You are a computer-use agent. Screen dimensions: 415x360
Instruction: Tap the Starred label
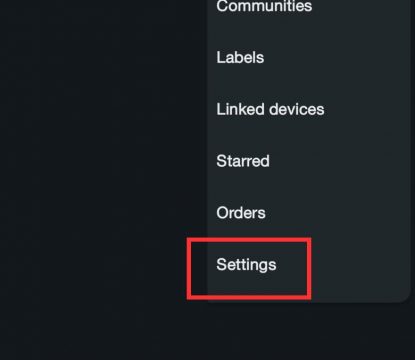click(x=243, y=161)
